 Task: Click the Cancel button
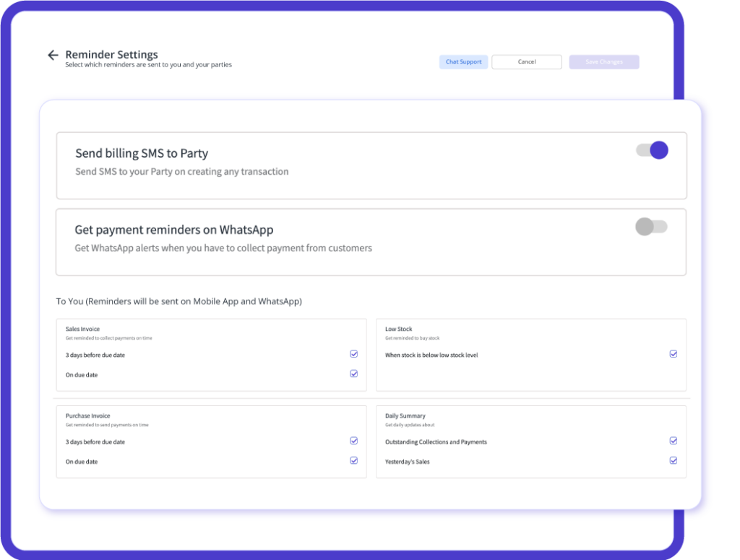[x=526, y=61]
